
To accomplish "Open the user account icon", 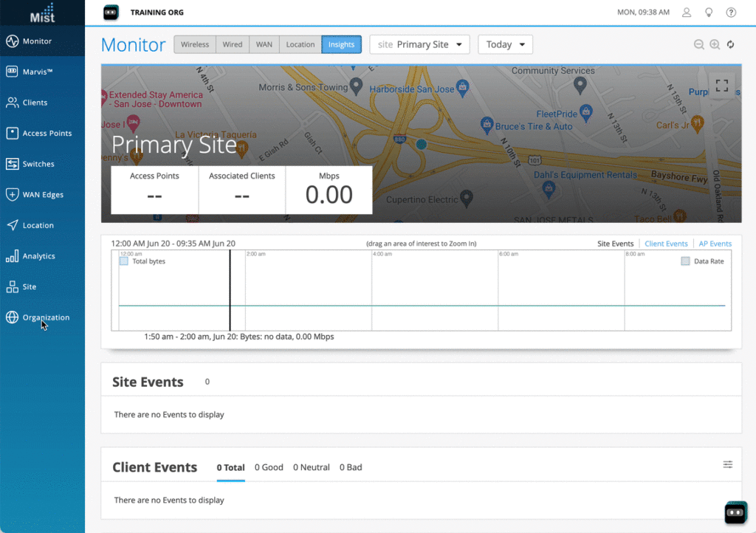I will [x=687, y=13].
